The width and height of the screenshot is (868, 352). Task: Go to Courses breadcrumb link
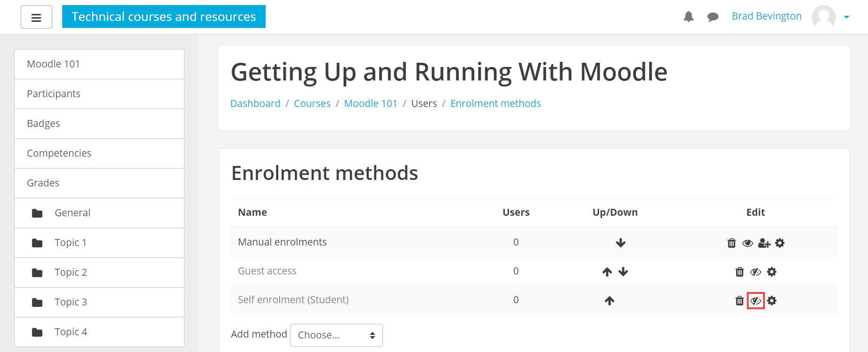(x=312, y=103)
